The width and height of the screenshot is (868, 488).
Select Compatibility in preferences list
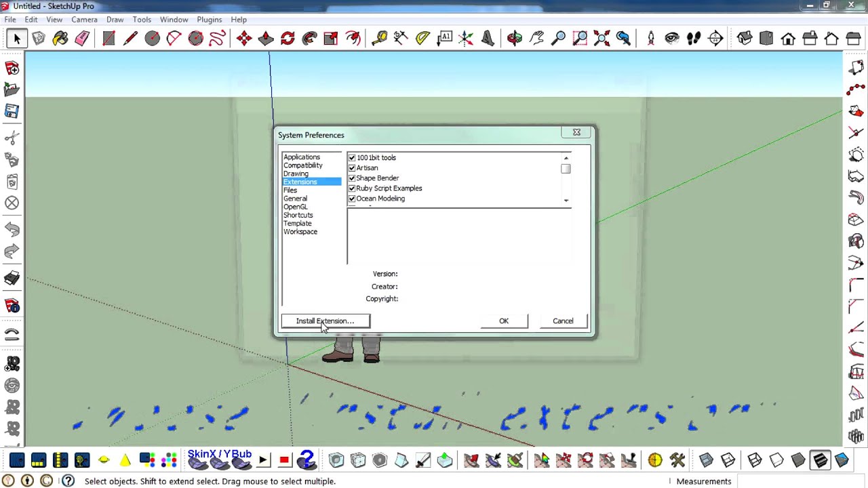303,165
